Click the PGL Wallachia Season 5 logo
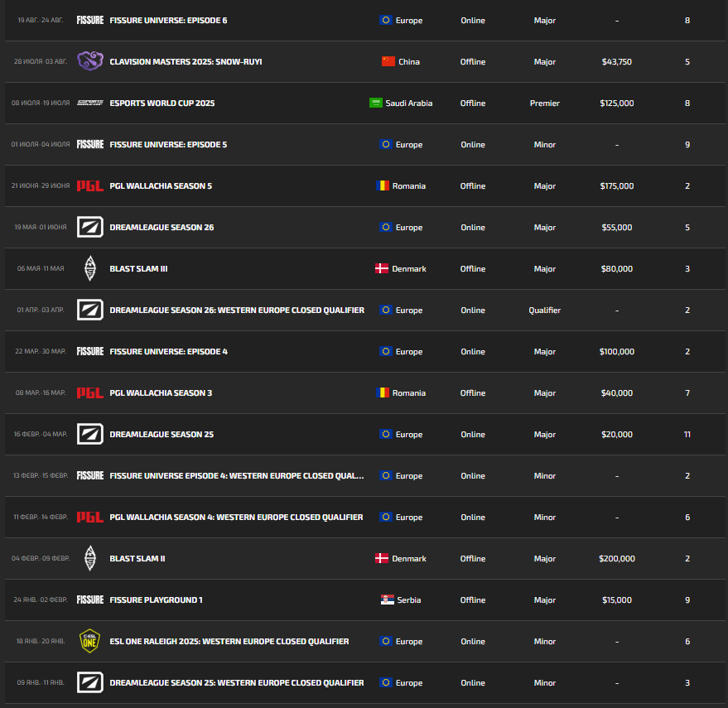 [x=89, y=185]
